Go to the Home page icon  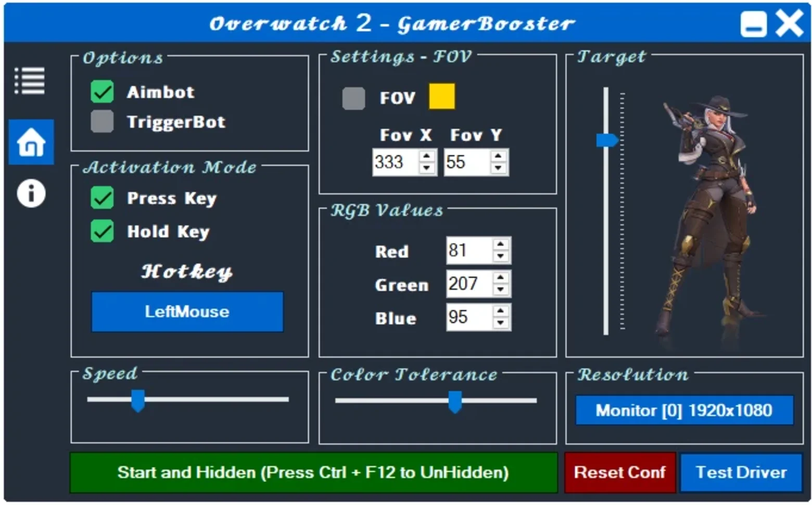click(x=31, y=142)
